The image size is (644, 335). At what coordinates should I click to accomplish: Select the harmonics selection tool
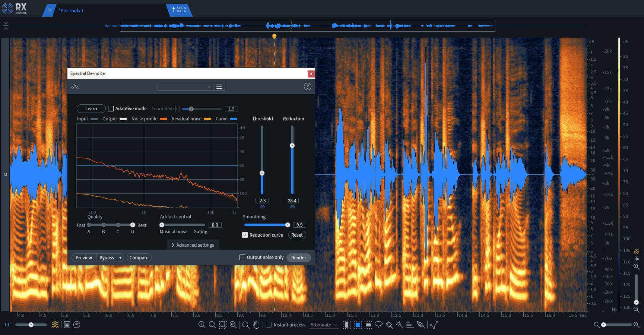[x=410, y=325]
